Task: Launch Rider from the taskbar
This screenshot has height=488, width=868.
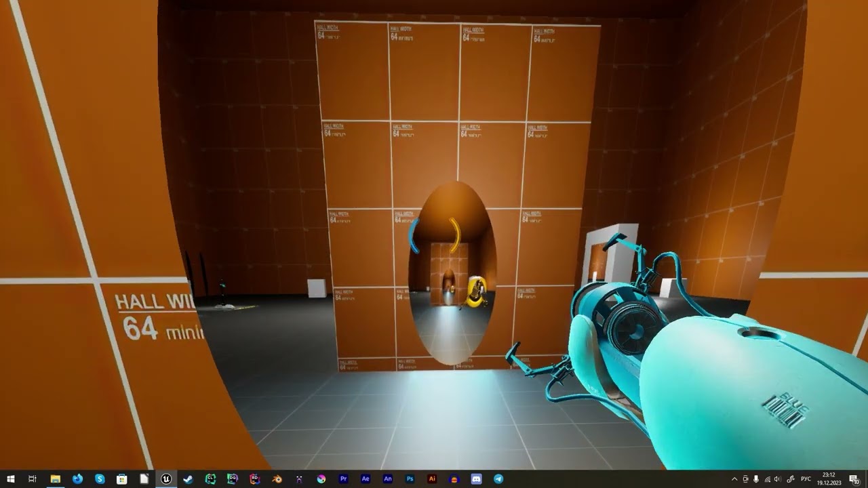Action: pyautogui.click(x=254, y=479)
